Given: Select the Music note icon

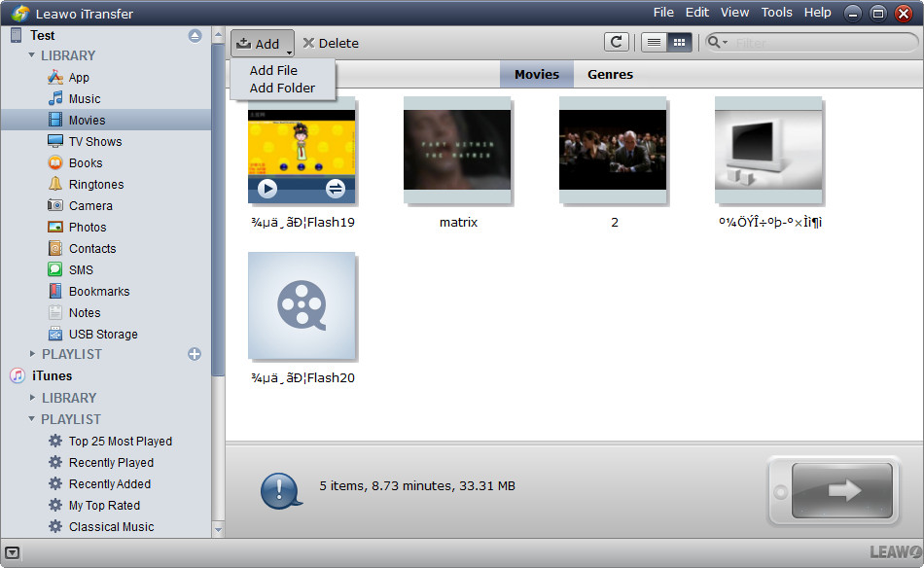Looking at the screenshot, I should [55, 98].
